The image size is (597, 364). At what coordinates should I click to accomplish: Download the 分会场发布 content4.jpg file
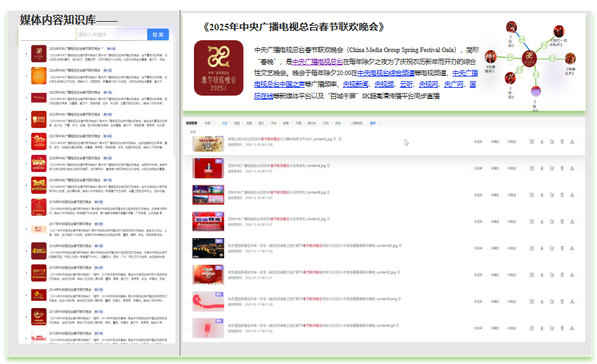point(542,168)
